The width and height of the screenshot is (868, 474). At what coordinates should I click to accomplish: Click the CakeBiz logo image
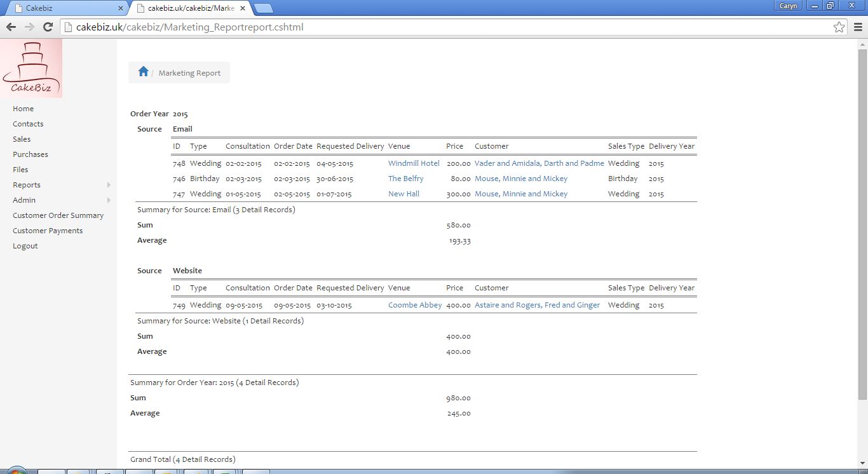coord(31,68)
